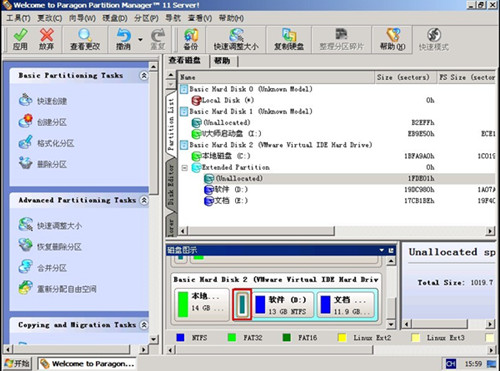Collapse Basic Partitioning Tasks panel
500x371 pixels.
pos(144,76)
